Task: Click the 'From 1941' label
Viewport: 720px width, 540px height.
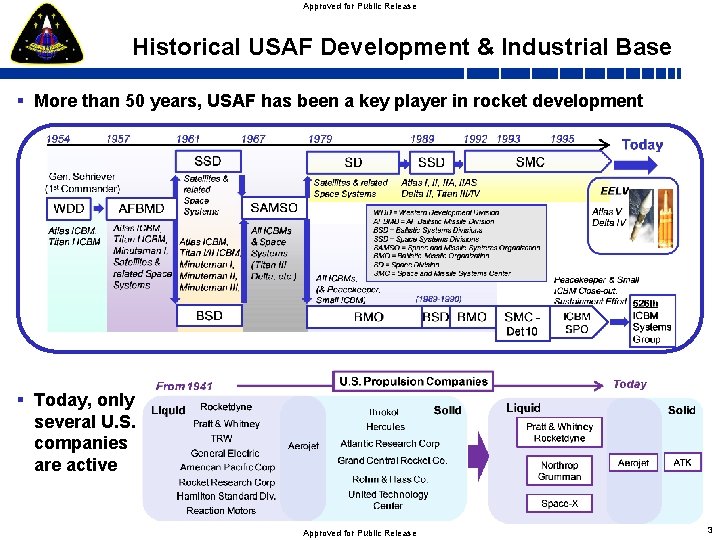Action: point(184,386)
